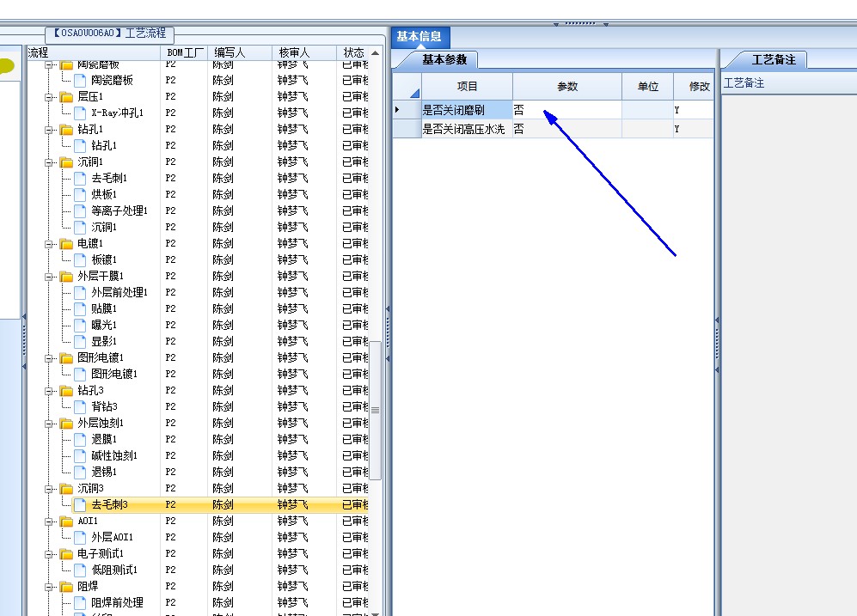Click the document icon of 曝光1
This screenshot has width=857, height=616.
(x=80, y=325)
